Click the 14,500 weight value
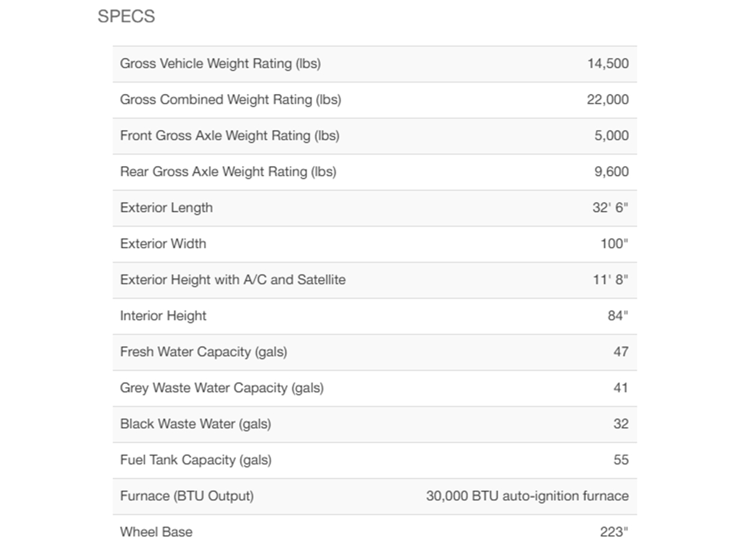Image resolution: width=747 pixels, height=560 pixels. pyautogui.click(x=608, y=63)
